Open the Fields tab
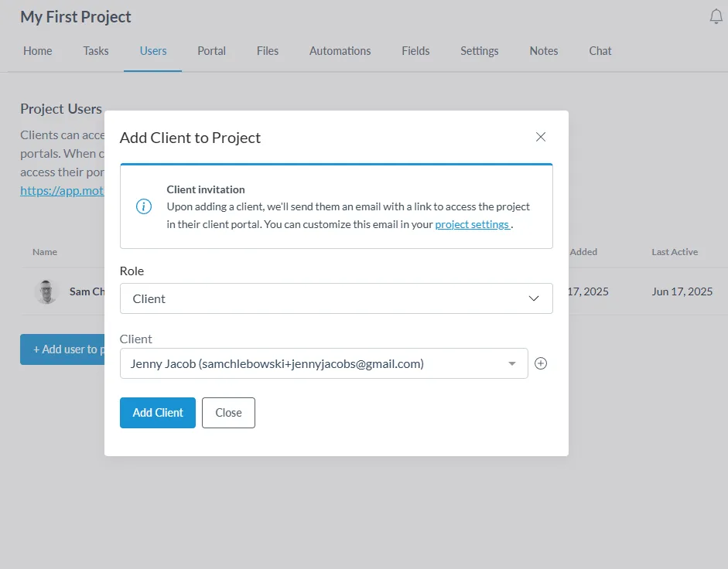The height and width of the screenshot is (569, 728). [415, 51]
